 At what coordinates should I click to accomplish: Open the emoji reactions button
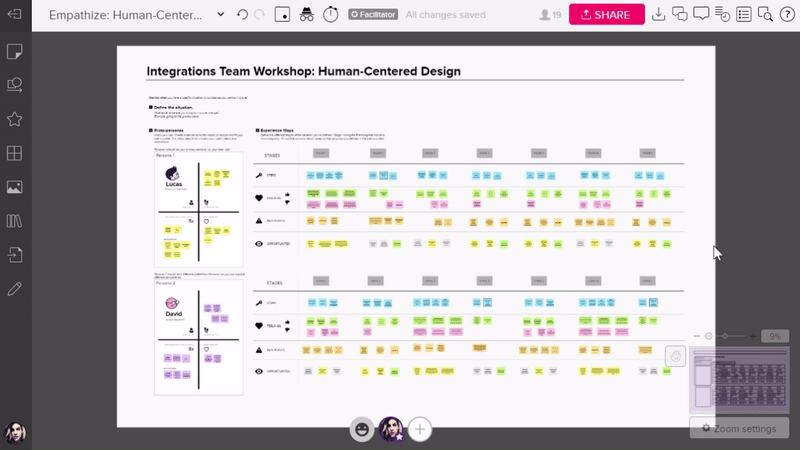(x=362, y=429)
